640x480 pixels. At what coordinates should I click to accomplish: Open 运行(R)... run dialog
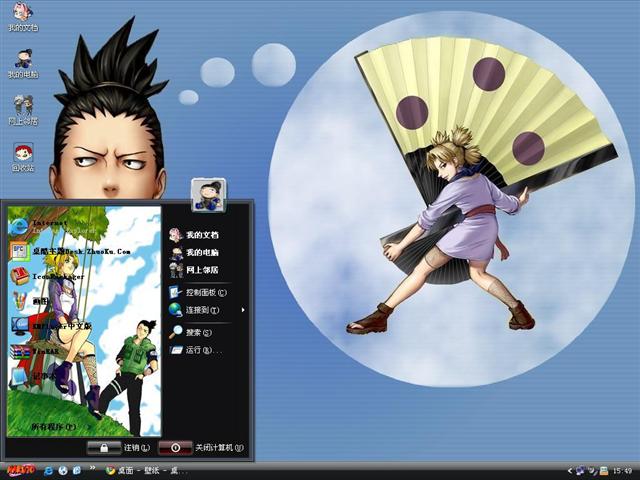(x=196, y=350)
